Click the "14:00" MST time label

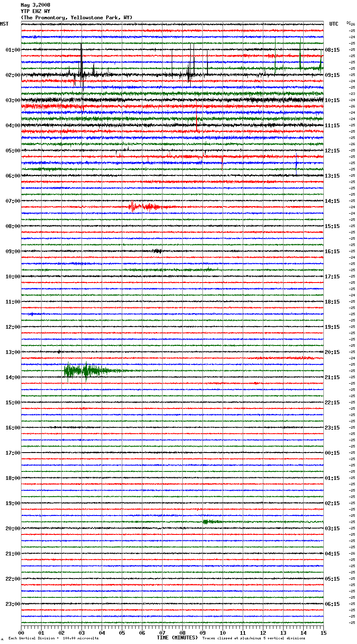coord(13,377)
